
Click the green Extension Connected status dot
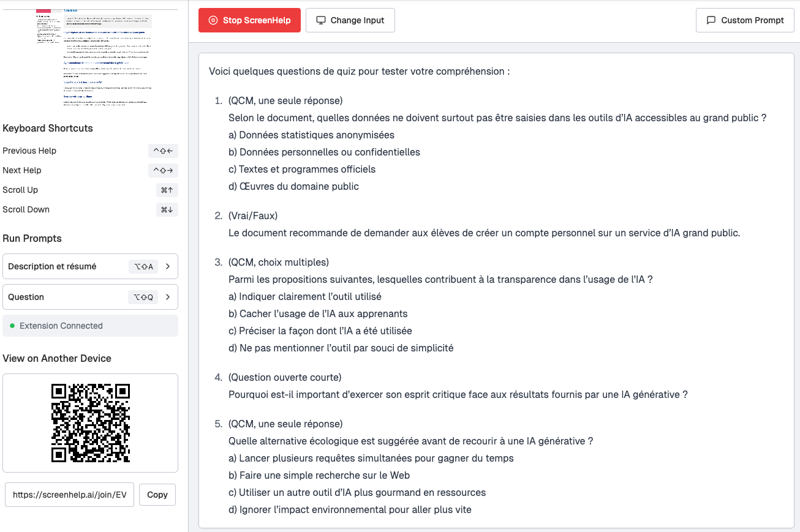(12, 326)
